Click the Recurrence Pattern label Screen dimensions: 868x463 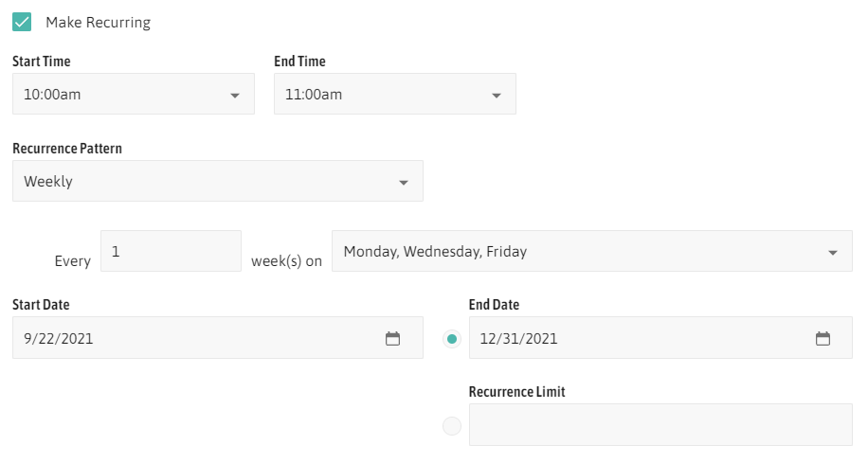click(x=67, y=149)
